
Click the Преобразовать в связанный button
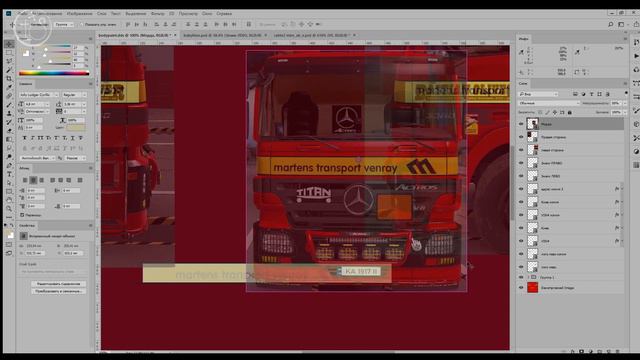coord(58,291)
